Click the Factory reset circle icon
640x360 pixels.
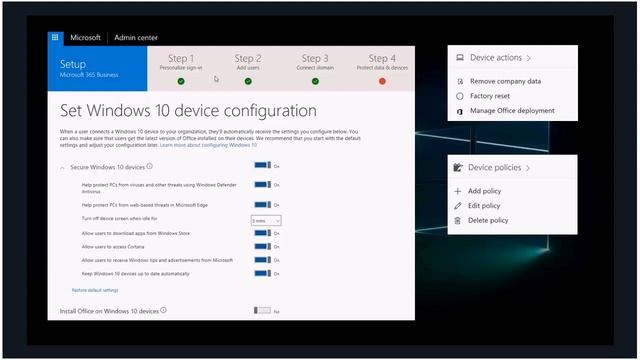point(460,96)
